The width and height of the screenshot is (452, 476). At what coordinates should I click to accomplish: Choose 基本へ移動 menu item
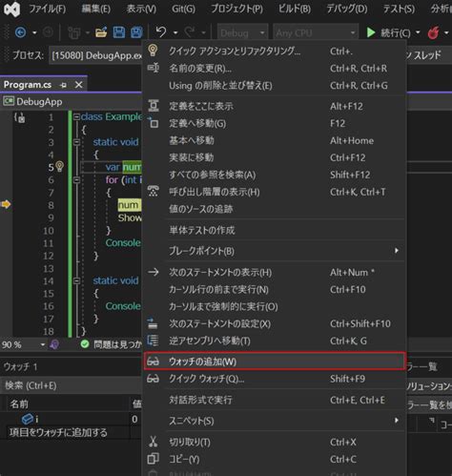point(274,140)
